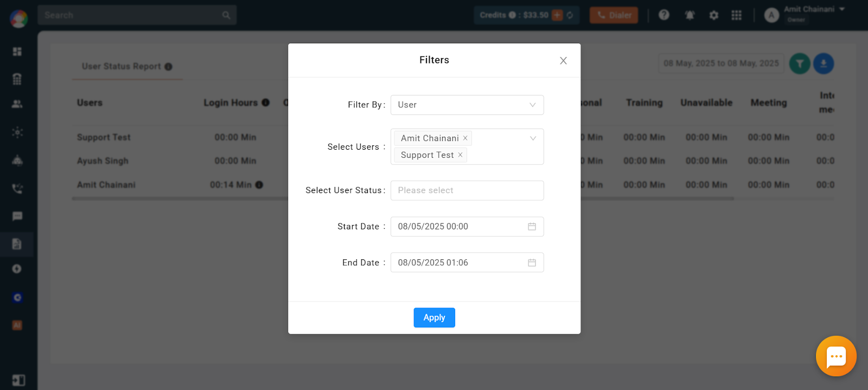Open the orange chat support widget

(836, 356)
